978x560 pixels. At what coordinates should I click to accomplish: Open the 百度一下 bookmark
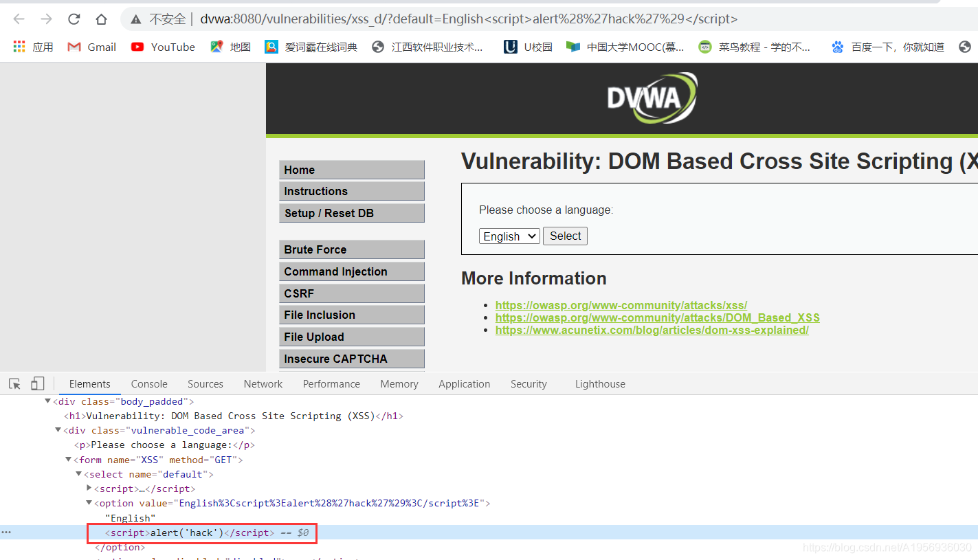coord(887,47)
